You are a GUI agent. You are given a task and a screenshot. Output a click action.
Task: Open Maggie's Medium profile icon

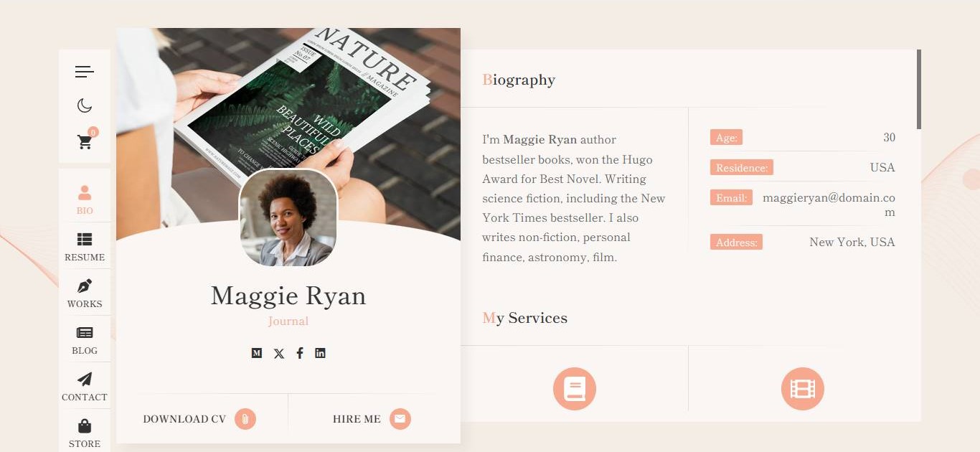pyautogui.click(x=257, y=353)
